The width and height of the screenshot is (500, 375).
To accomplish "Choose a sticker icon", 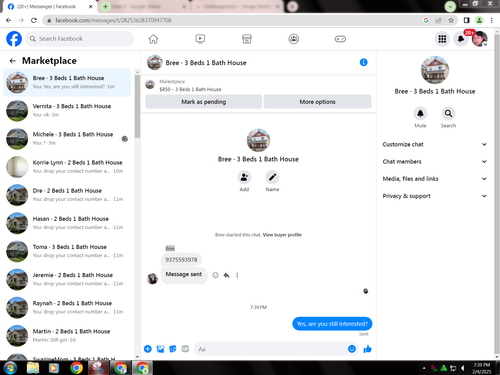I will pos(173,349).
